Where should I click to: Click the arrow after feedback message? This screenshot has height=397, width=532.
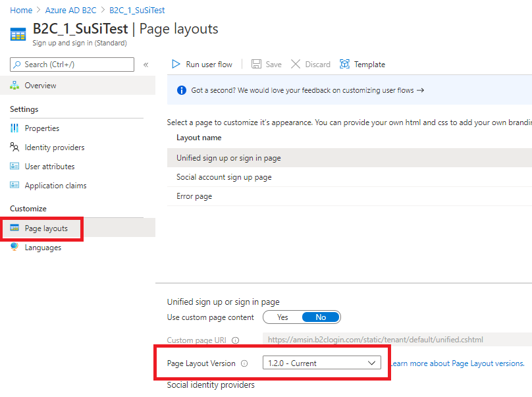420,90
